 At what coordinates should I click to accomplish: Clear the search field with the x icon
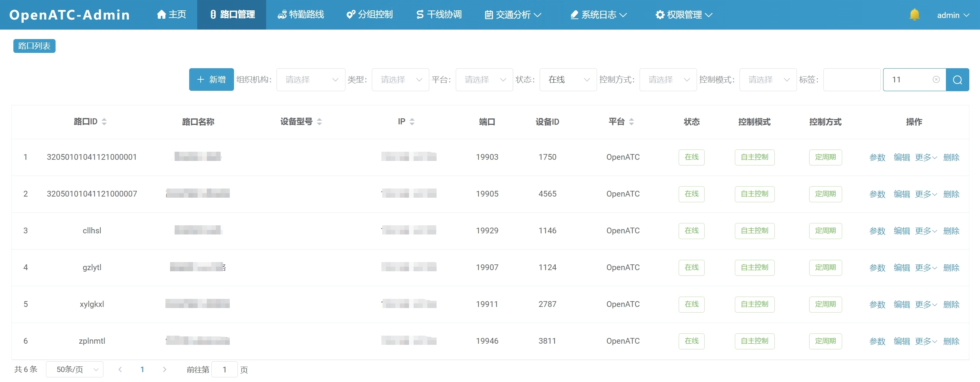click(x=936, y=80)
